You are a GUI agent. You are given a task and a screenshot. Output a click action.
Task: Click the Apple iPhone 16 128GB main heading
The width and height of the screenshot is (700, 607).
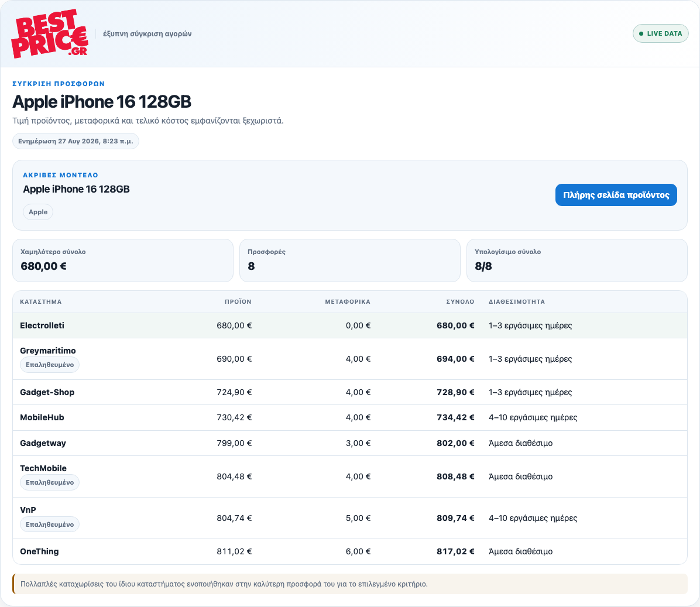[x=102, y=102]
